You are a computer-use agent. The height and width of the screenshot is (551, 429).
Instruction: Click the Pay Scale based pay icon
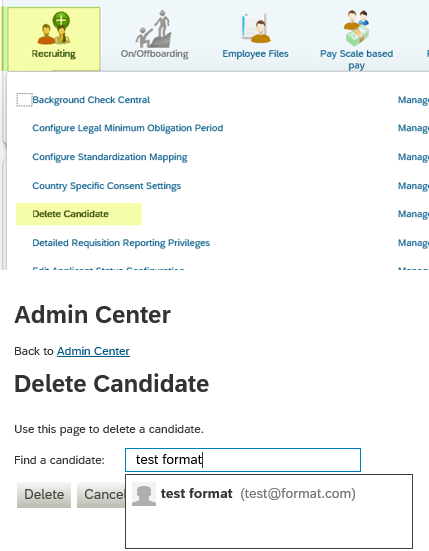click(356, 28)
